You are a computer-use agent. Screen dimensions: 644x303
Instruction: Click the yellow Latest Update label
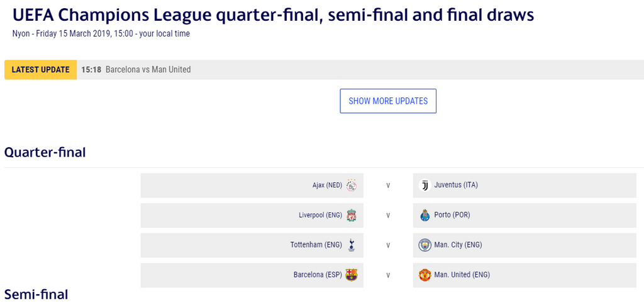tap(40, 70)
